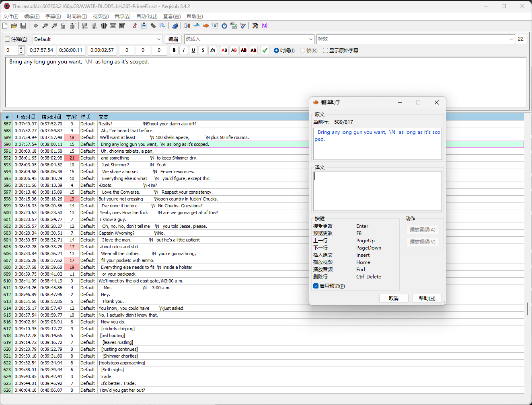The width and height of the screenshot is (532, 405).
Task: Open Timing Post-Processor clock icon
Action: click(x=224, y=26)
